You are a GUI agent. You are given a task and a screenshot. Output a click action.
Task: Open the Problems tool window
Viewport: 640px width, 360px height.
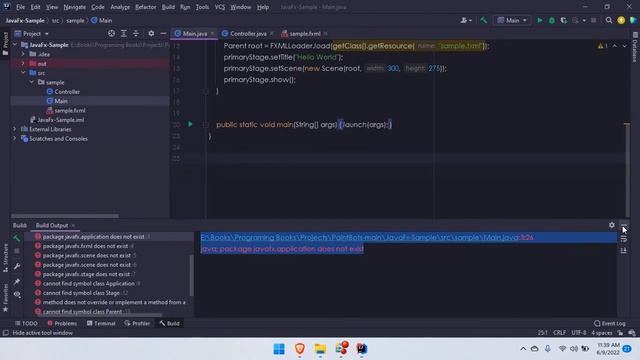(62, 323)
